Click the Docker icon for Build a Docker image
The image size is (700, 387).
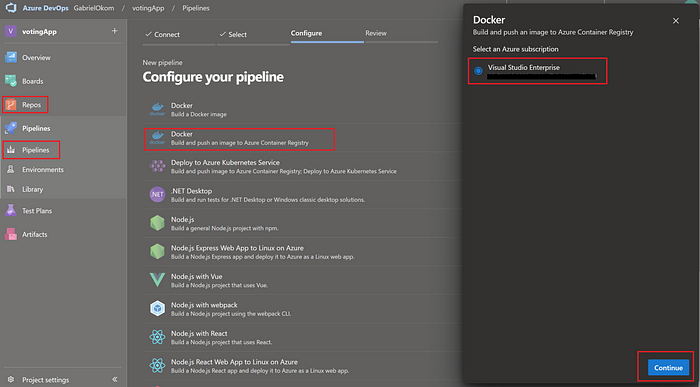(x=157, y=109)
